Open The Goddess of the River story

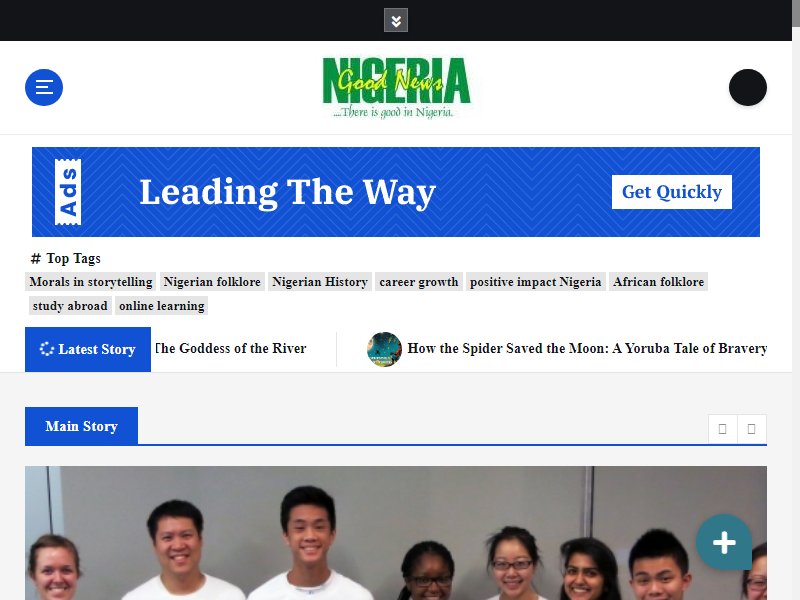point(230,348)
